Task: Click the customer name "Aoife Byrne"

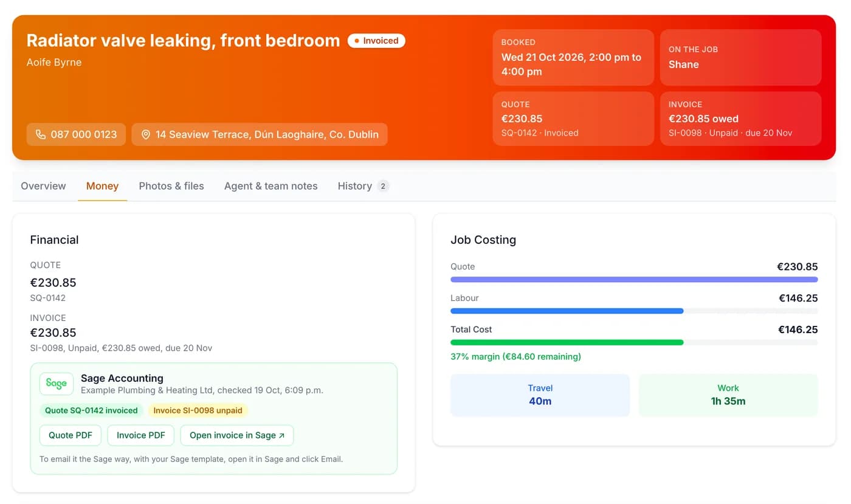Action: point(54,62)
